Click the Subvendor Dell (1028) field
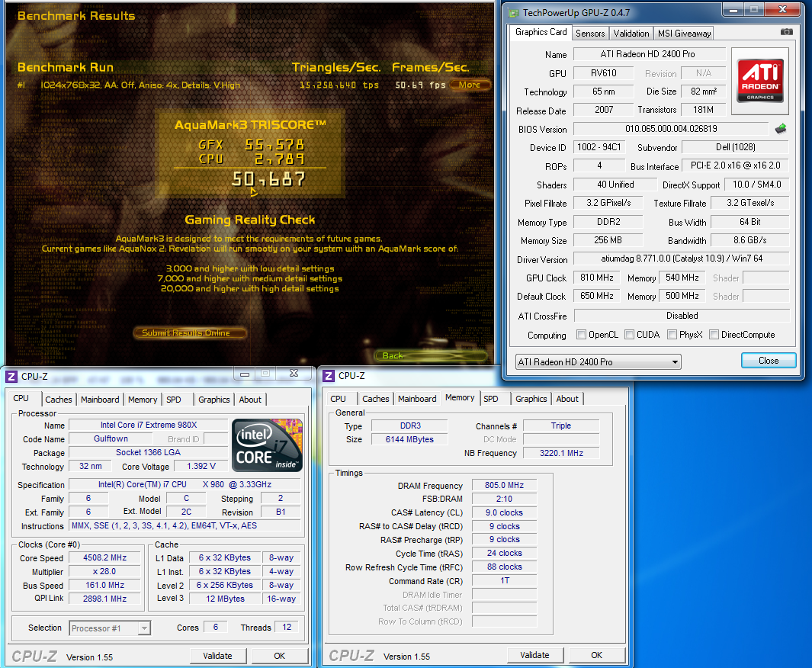 (735, 147)
